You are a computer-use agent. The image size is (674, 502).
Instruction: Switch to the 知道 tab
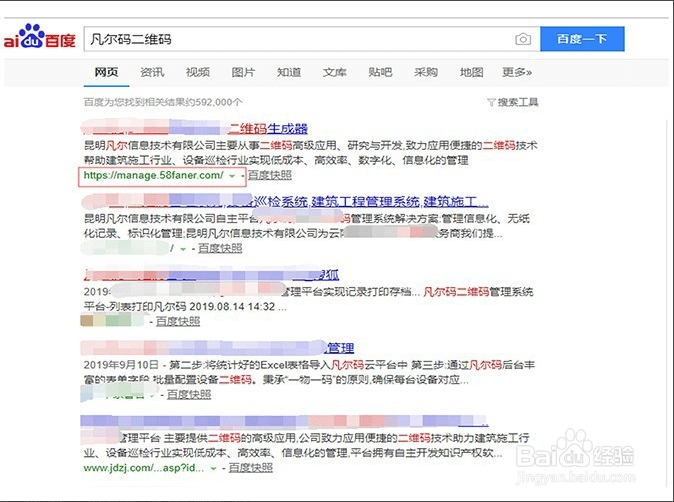click(x=289, y=72)
